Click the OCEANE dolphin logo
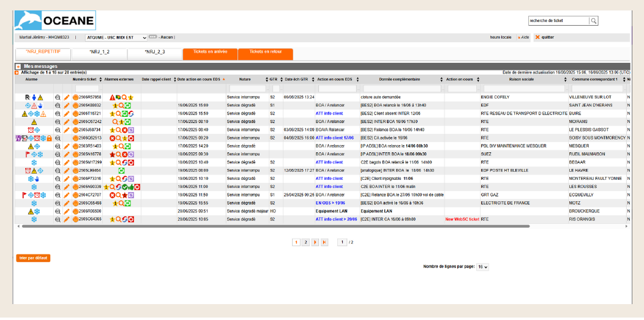The image size is (644, 320). (29, 21)
